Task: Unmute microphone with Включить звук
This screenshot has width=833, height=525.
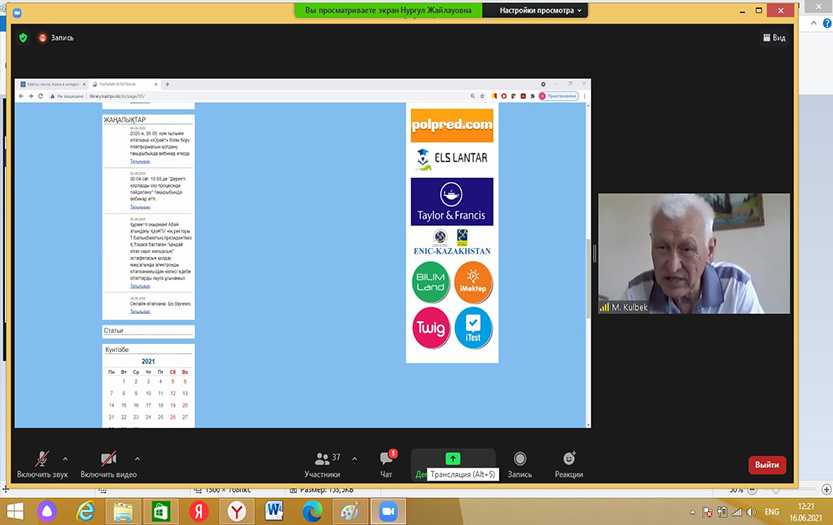Action: [42, 464]
